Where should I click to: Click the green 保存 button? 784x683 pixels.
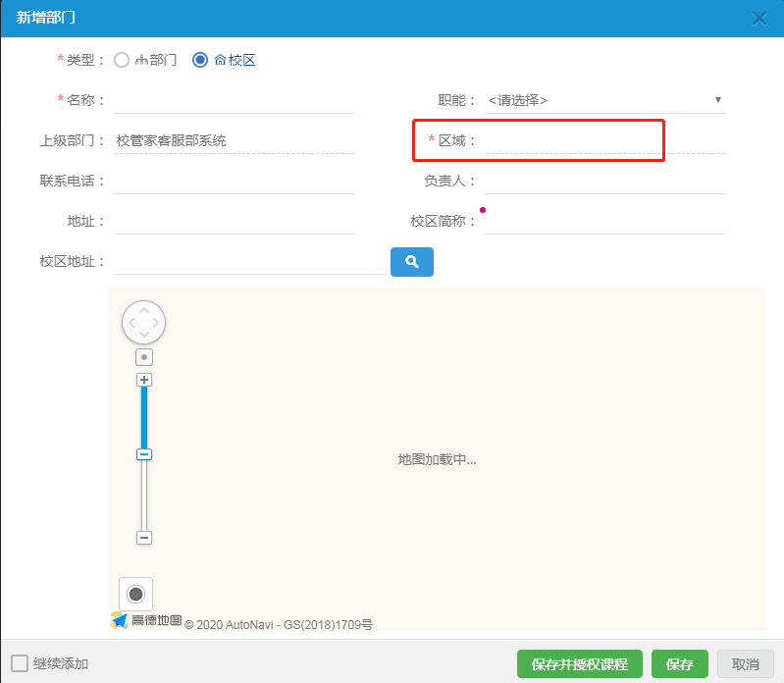point(680,664)
